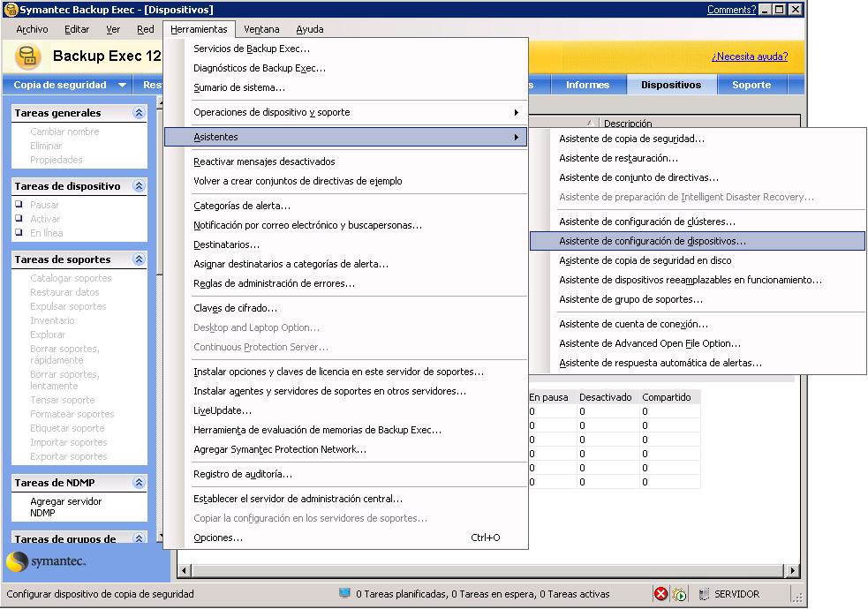Select Asistente de copia de seguridad en disco
The height and width of the screenshot is (609, 868).
(x=698, y=260)
